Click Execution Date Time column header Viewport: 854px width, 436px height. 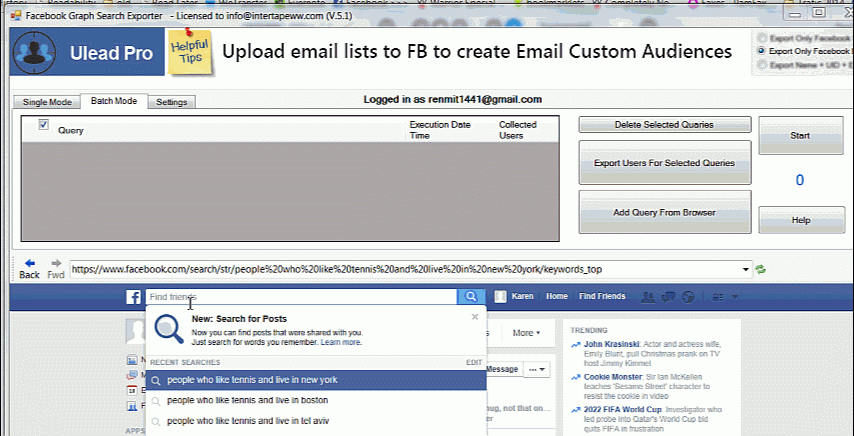(440, 130)
